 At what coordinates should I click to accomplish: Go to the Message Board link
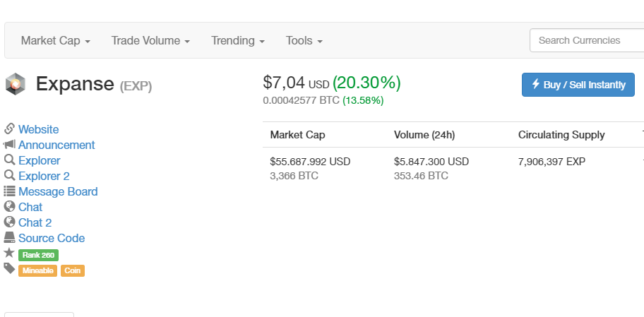click(x=58, y=191)
